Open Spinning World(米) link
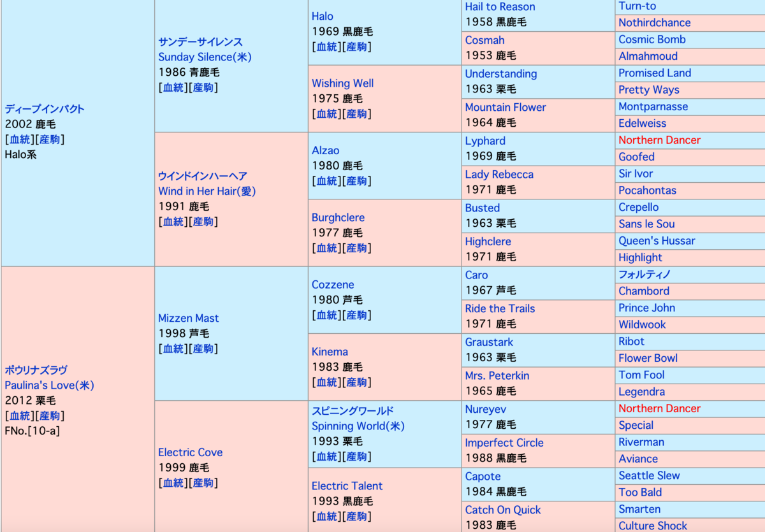Image resolution: width=765 pixels, height=532 pixels. (358, 426)
